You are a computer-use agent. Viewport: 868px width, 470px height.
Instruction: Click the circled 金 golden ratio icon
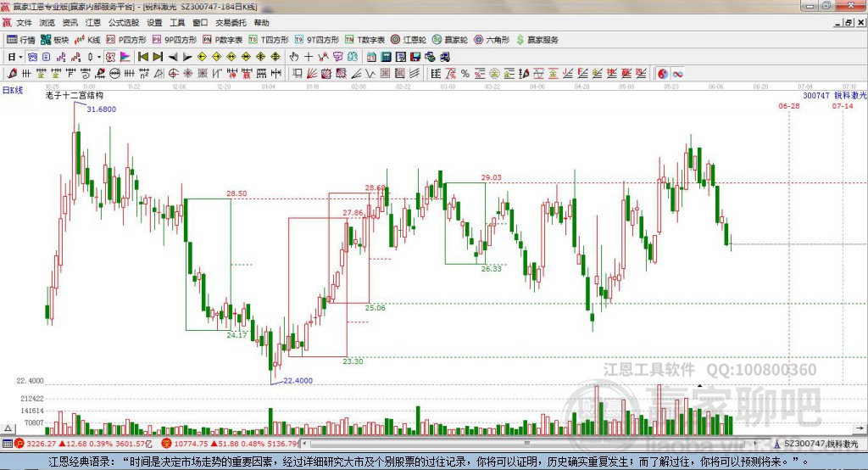point(494,74)
